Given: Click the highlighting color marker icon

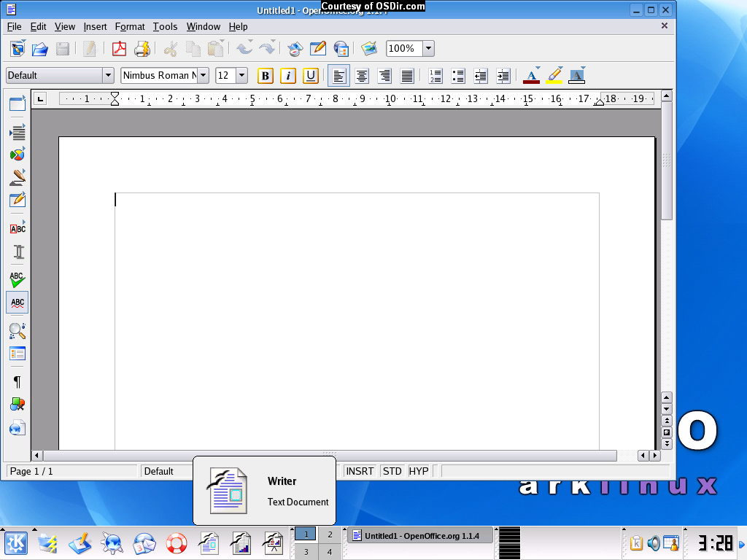Looking at the screenshot, I should click(554, 76).
